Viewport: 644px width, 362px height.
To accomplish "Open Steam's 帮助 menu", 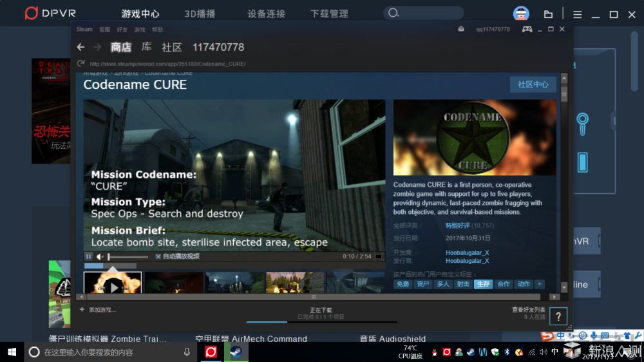I will 157,30.
